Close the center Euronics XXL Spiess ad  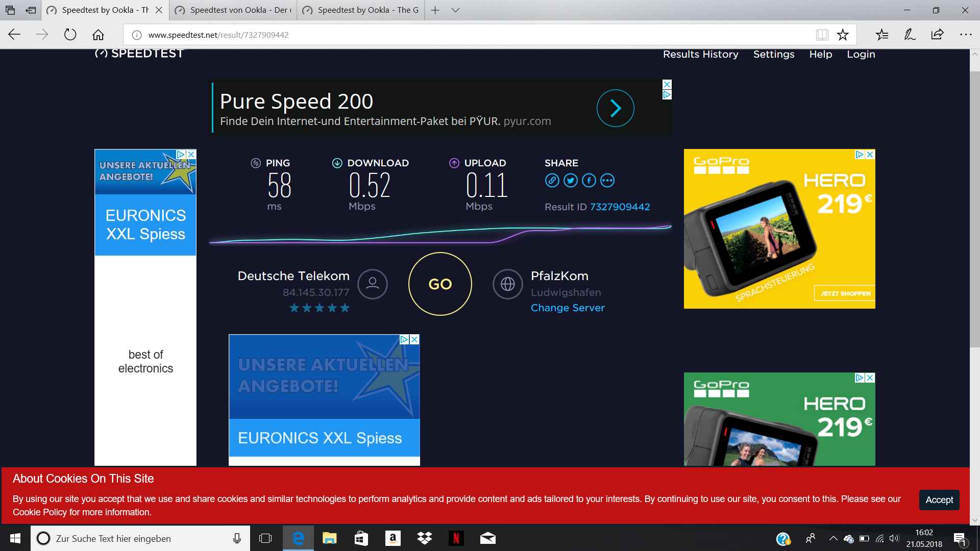tap(414, 339)
